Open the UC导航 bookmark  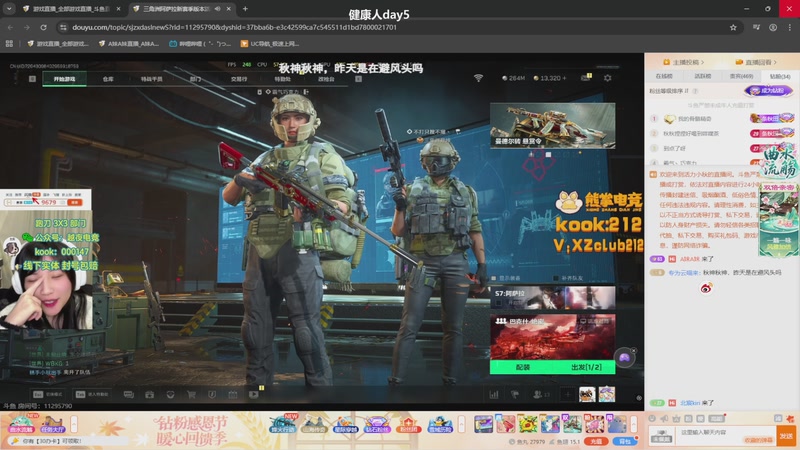tap(270, 44)
